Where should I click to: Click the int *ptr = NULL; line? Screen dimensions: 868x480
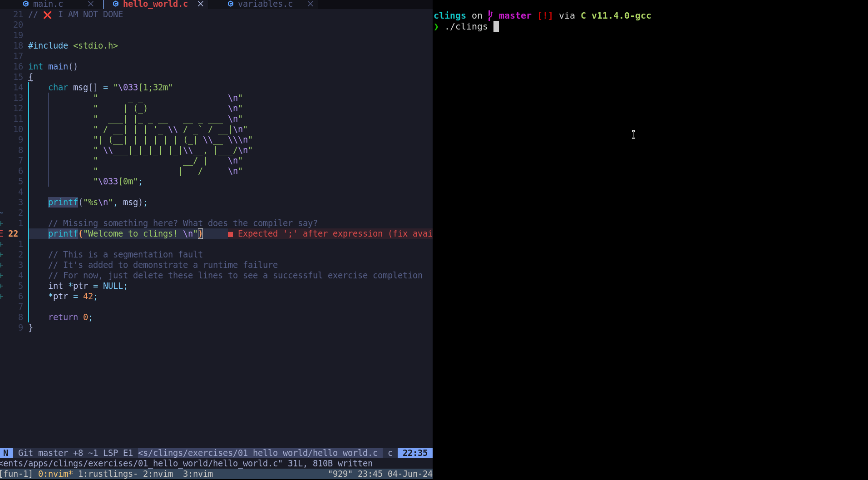coord(88,286)
